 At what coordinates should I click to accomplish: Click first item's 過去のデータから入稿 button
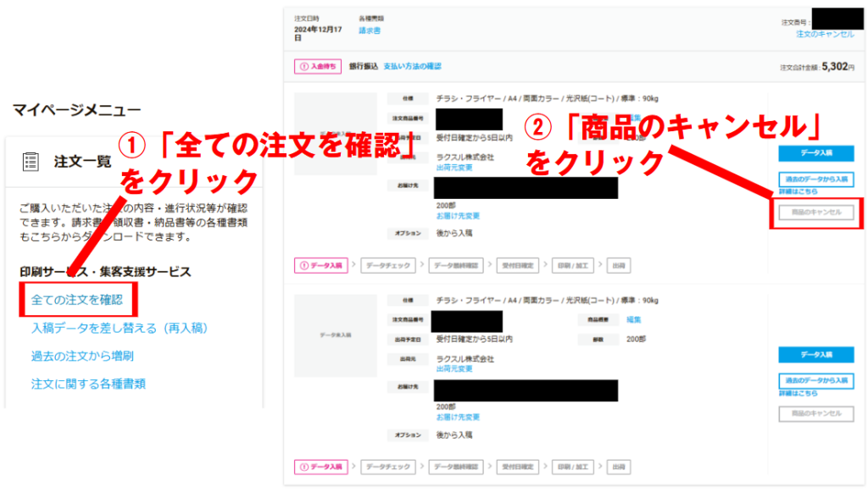[815, 180]
